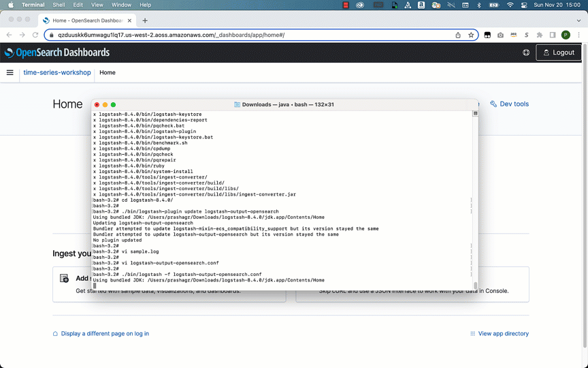Click the 'Updating logstash-output-opensearch' line

point(143,223)
